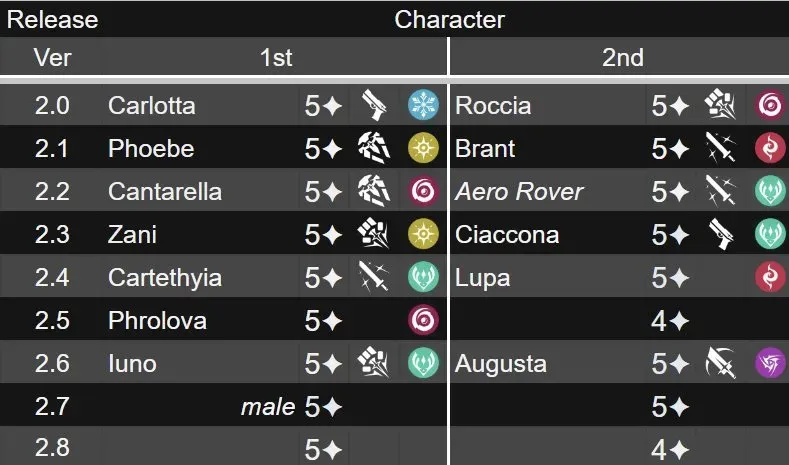Click Cartethyia's sword weapon icon

(374, 277)
